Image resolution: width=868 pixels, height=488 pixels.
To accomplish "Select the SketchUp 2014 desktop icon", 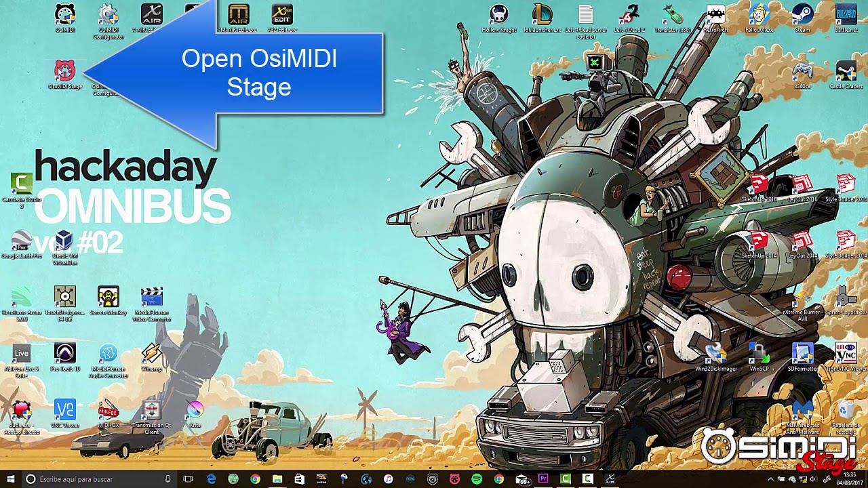I will point(759,245).
